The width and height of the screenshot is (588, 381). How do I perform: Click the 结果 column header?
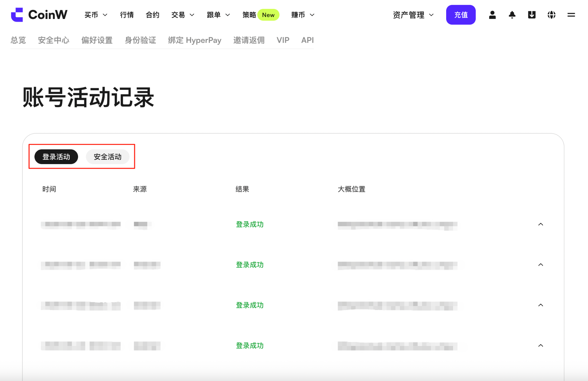tap(242, 189)
